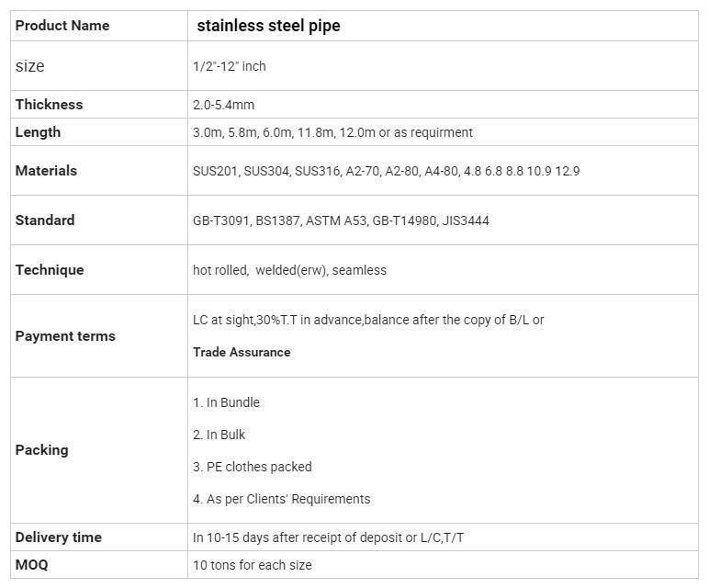Viewport: 709px width, 588px height.
Task: Select the Thickness row label
Action: 49,105
